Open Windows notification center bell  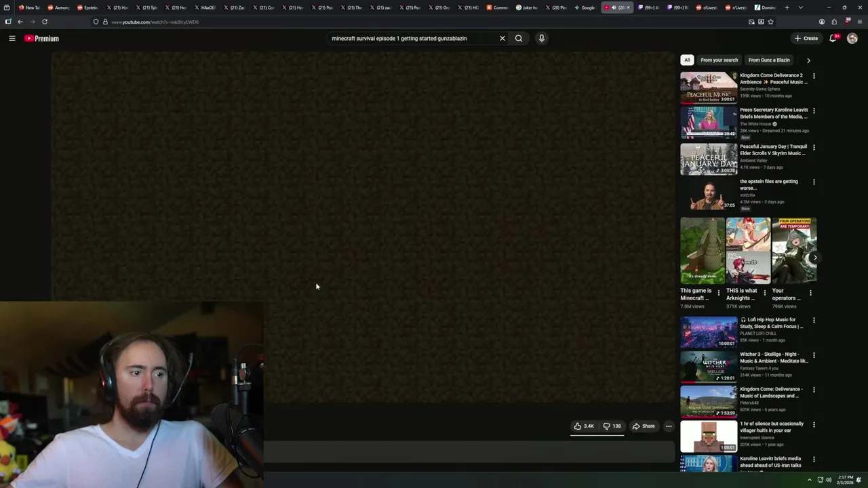[x=859, y=480]
